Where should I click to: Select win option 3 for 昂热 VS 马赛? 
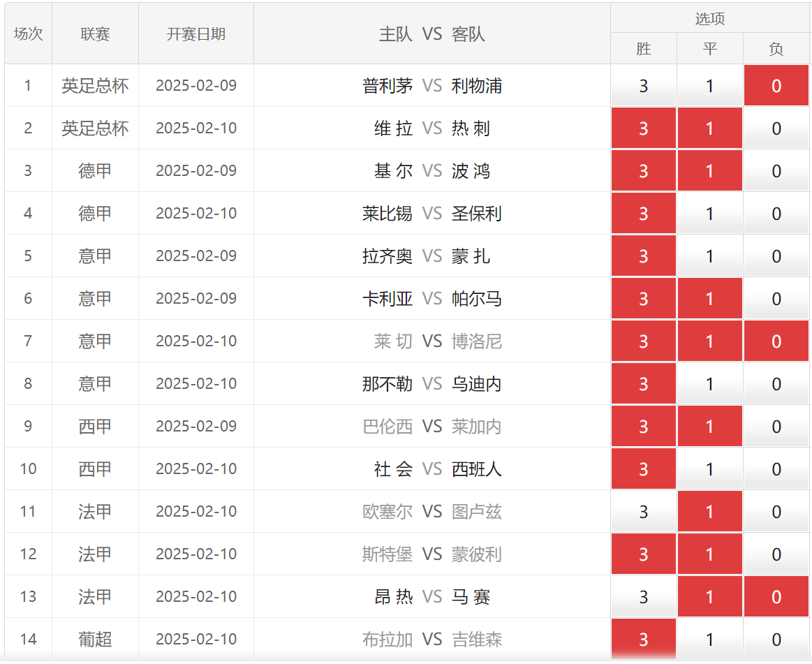[643, 596]
